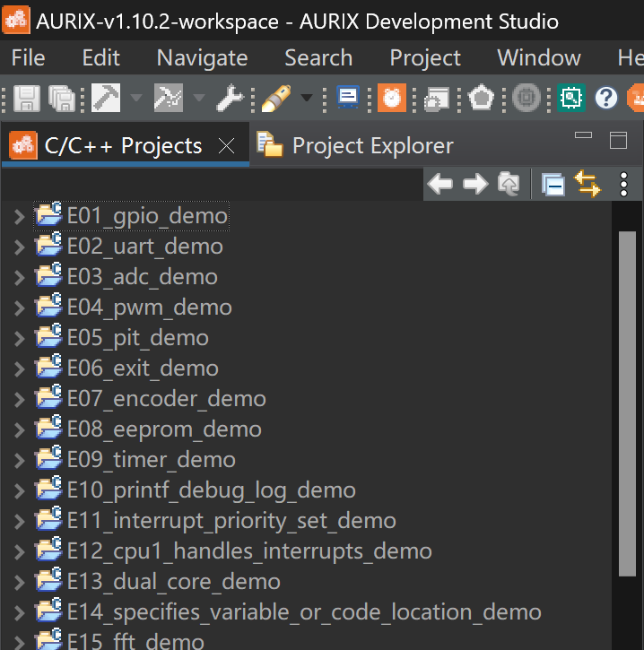
Task: Expand the E03_adc_demo project
Action: (19, 277)
